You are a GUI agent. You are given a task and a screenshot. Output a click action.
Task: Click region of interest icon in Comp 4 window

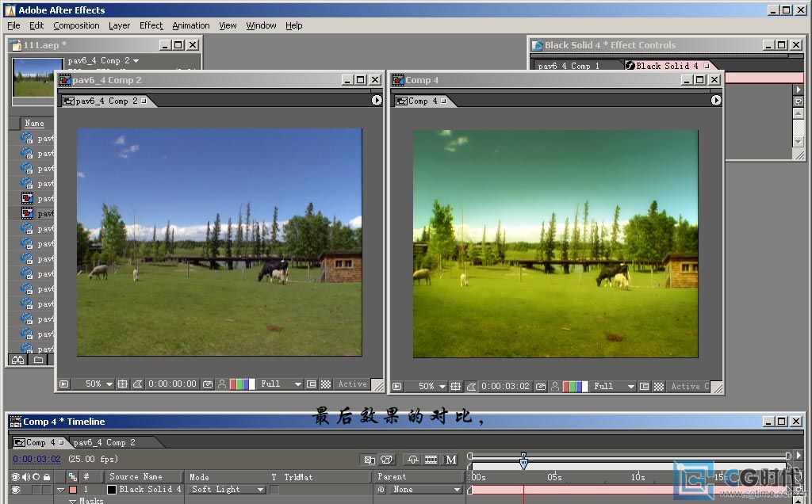(x=644, y=386)
